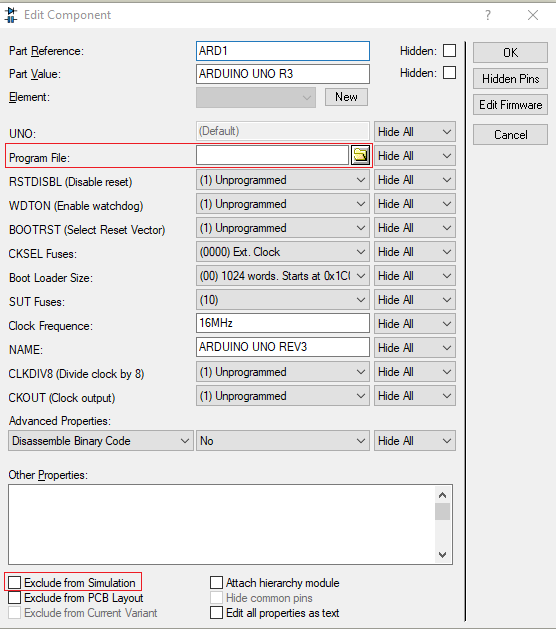Close the Edit Component dialog
Image resolution: width=556 pixels, height=629 pixels.
click(533, 15)
